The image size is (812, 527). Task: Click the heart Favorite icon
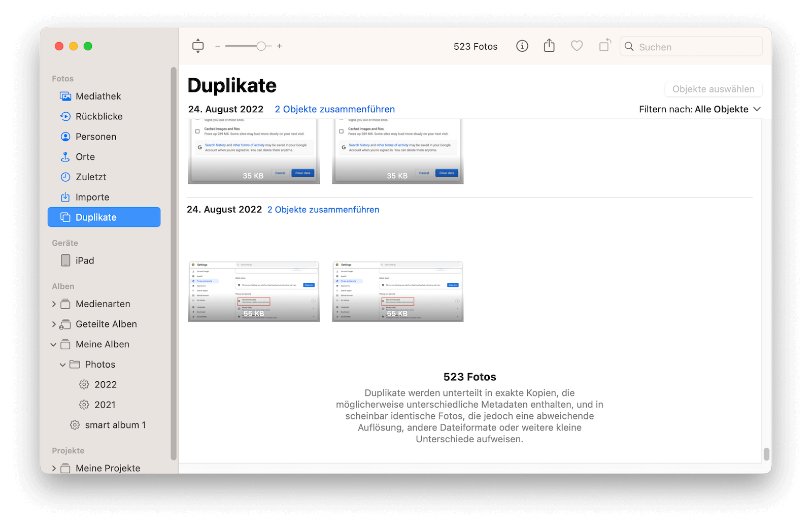point(577,46)
